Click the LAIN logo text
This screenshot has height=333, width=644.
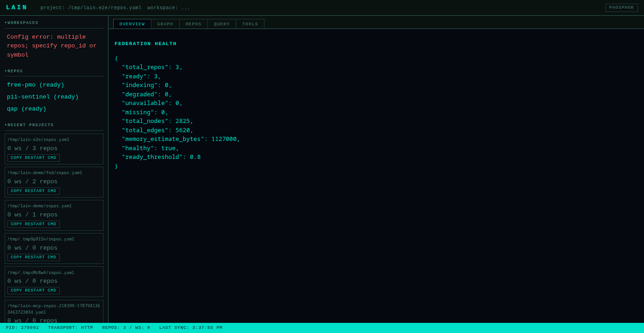(x=17, y=7)
